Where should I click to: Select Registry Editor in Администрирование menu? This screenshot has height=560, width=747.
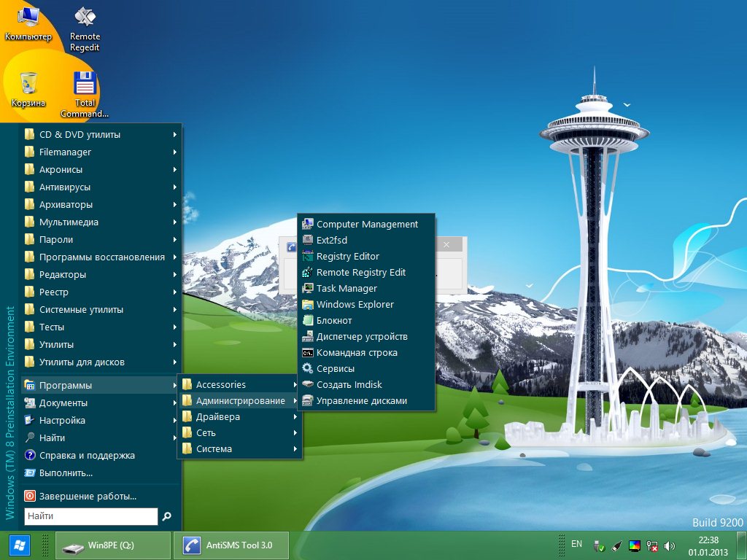point(347,257)
